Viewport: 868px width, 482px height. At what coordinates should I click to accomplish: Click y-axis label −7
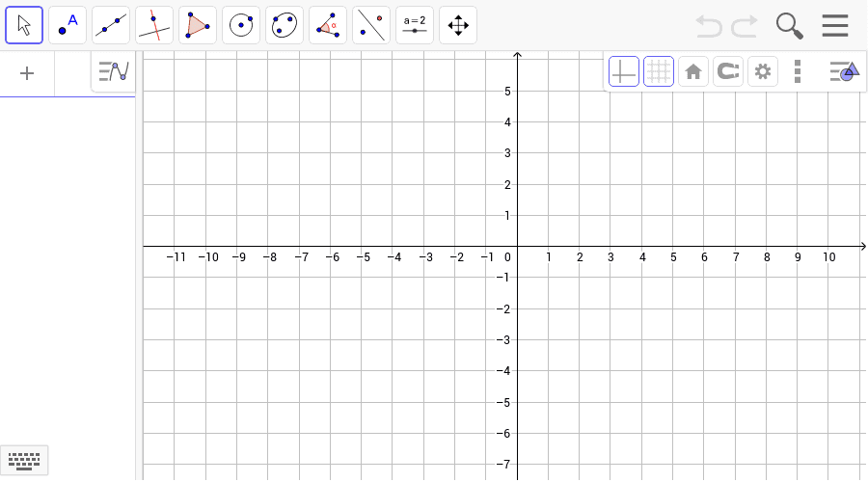(x=503, y=465)
